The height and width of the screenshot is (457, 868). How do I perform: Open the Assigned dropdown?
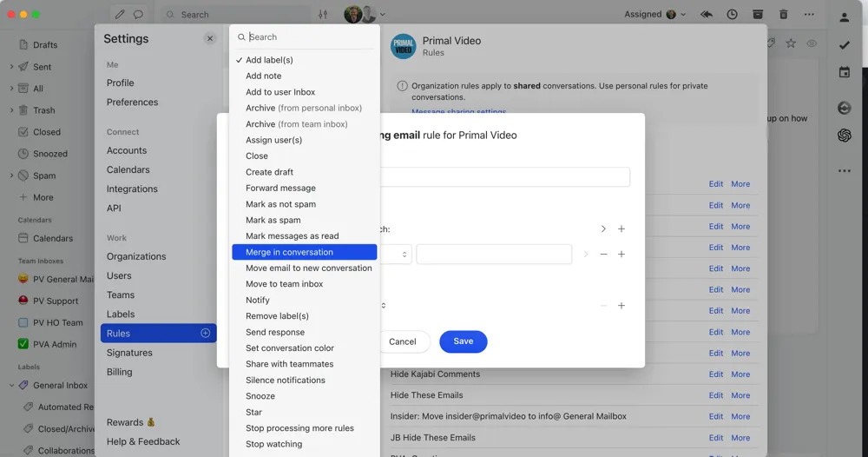654,15
